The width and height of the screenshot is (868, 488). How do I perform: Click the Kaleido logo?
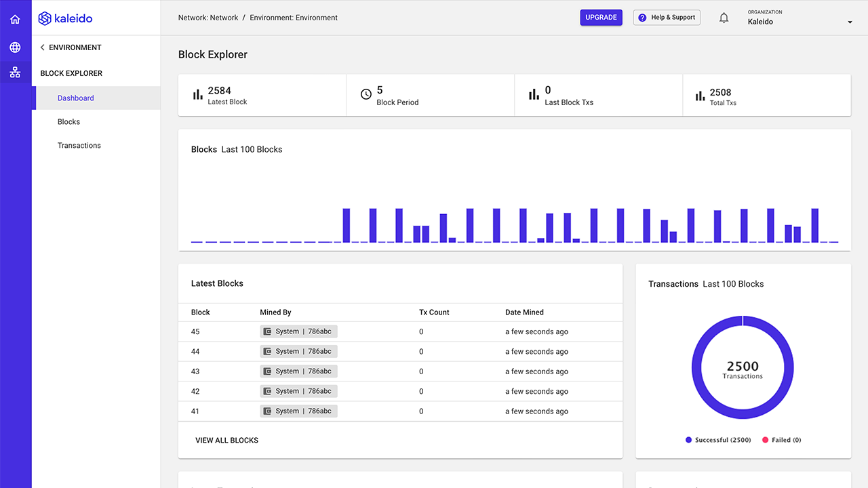pyautogui.click(x=66, y=18)
